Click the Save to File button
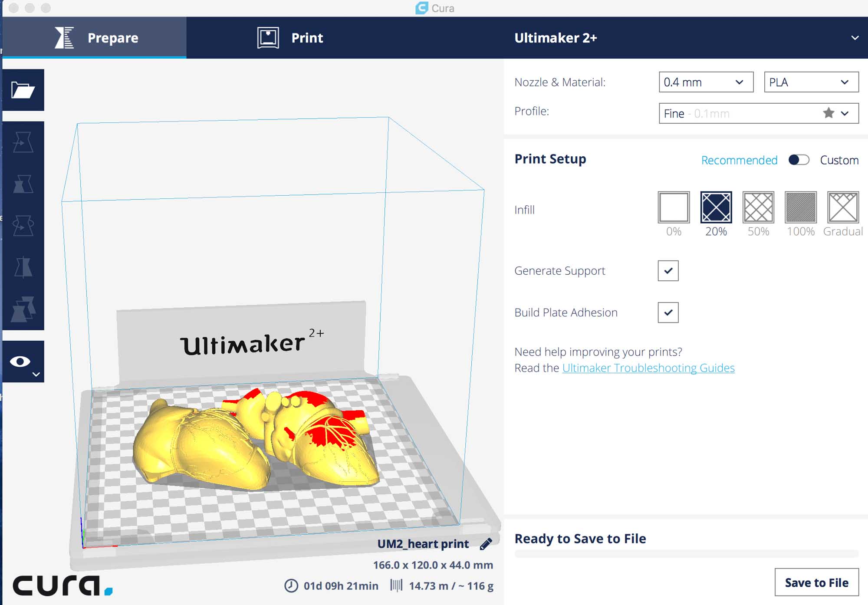The height and width of the screenshot is (605, 868). click(x=816, y=582)
